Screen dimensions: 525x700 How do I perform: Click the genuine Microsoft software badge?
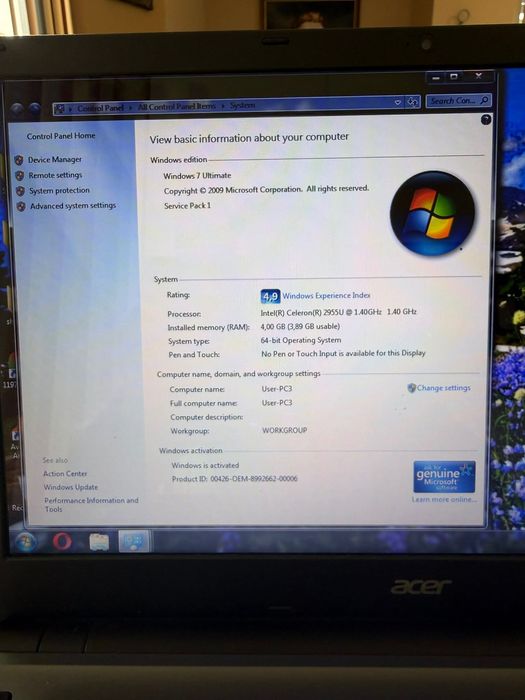444,477
